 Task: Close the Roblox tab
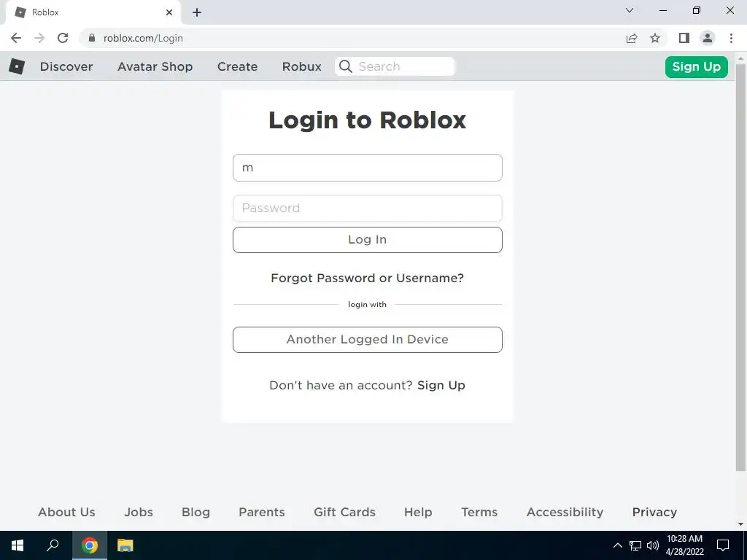point(169,12)
